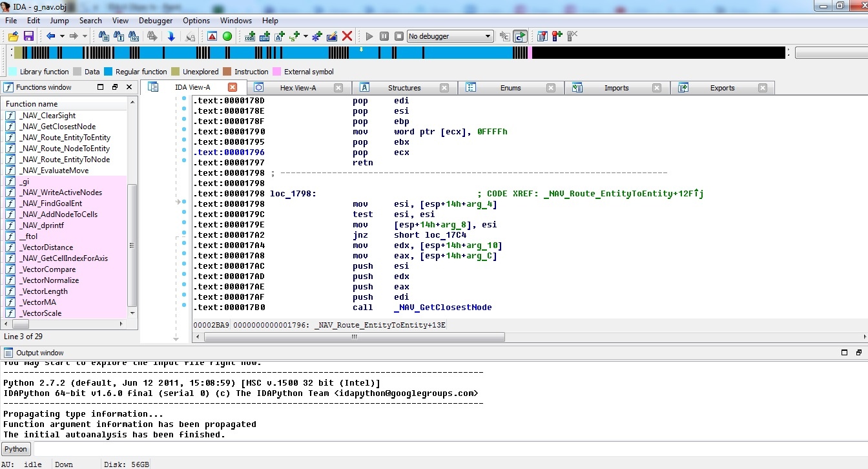868x469 pixels.
Task: Click the edit pencil toolbar icon
Action: 332,36
